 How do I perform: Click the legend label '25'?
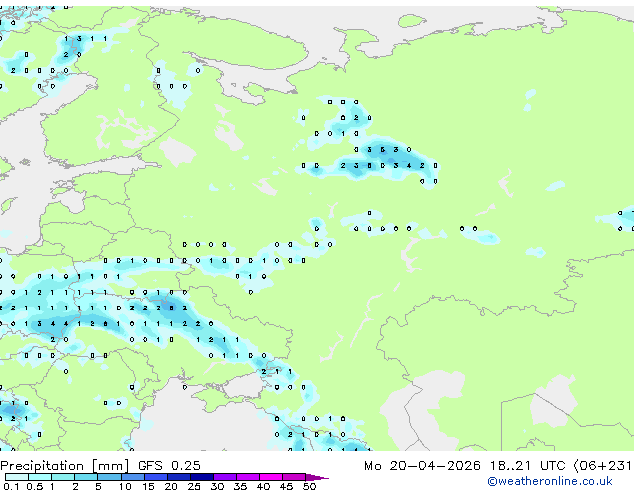pos(194,486)
